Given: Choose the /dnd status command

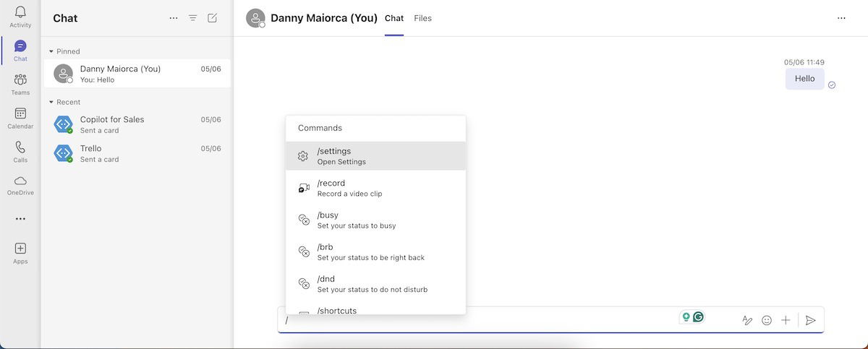Looking at the screenshot, I should [x=375, y=283].
